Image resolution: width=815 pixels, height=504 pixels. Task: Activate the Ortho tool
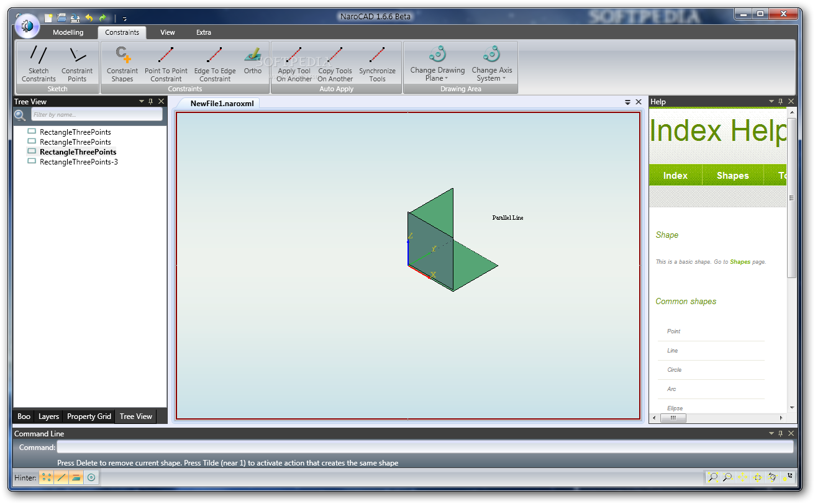pyautogui.click(x=253, y=61)
